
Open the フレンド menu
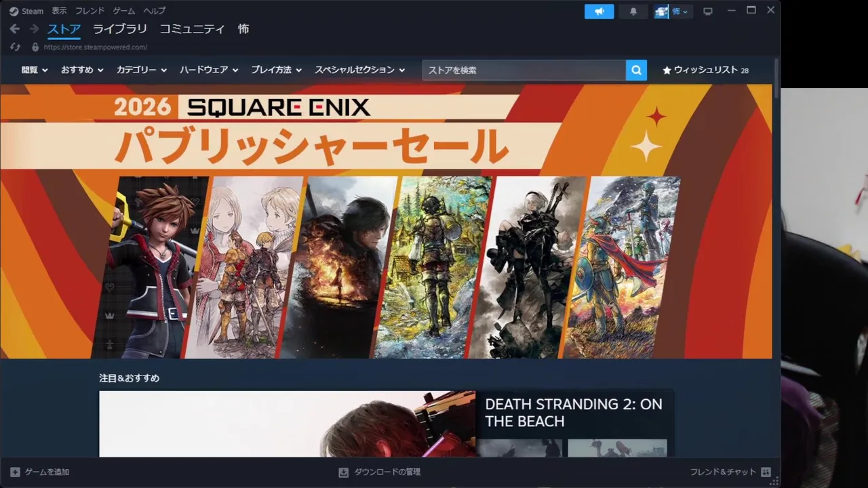[x=90, y=11]
